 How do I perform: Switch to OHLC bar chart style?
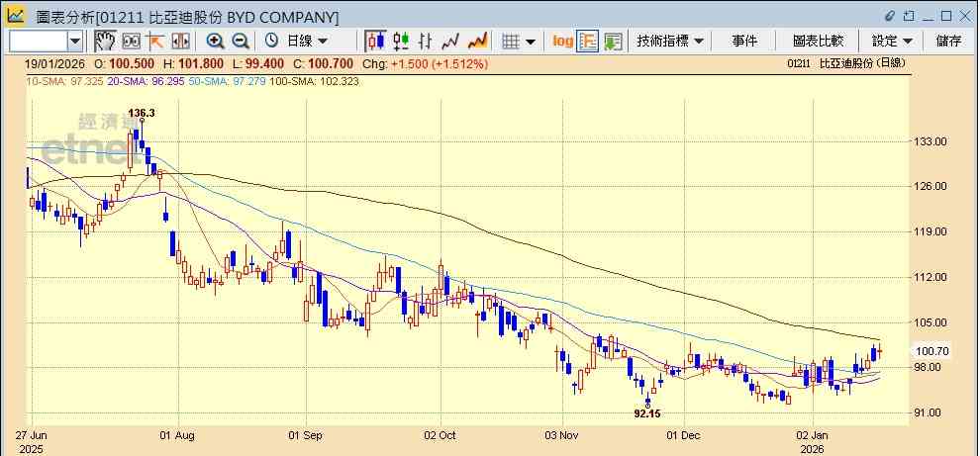[426, 42]
